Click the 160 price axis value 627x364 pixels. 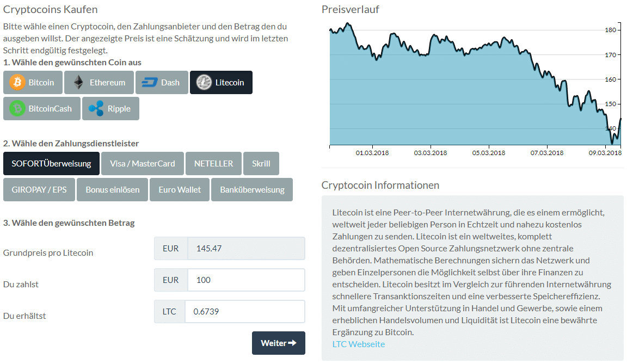click(x=610, y=79)
